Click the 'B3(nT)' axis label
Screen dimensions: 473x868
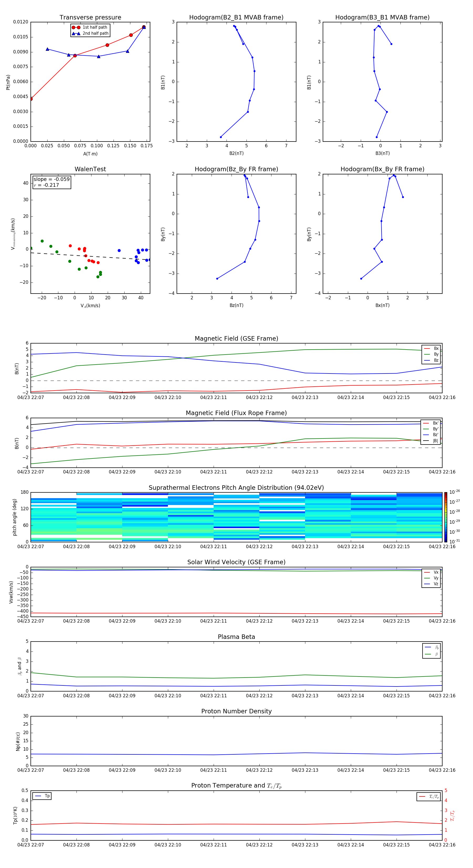click(x=382, y=153)
